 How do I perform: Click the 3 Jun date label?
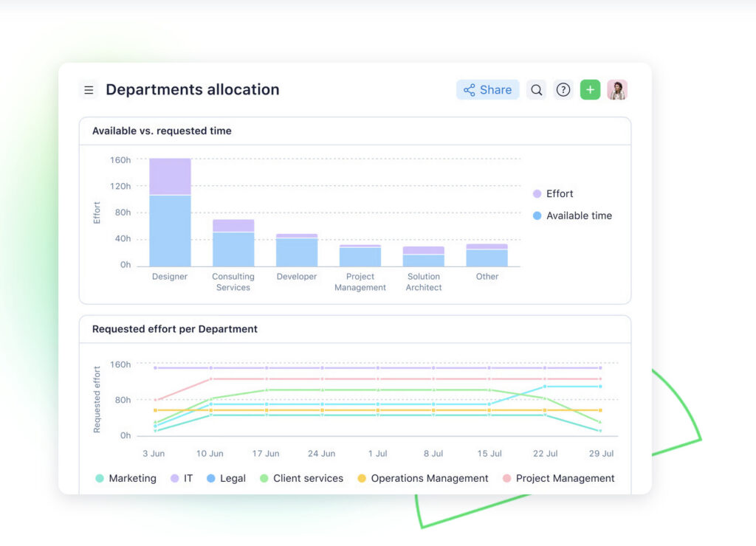pos(154,454)
